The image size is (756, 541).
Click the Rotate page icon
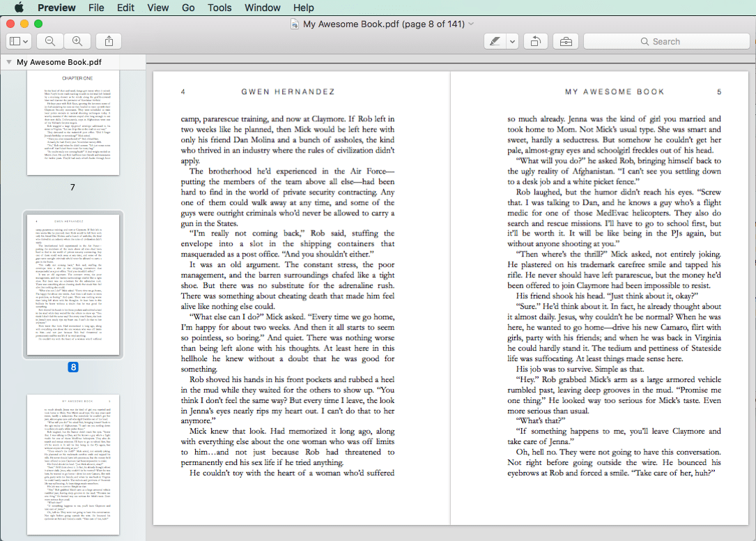536,42
